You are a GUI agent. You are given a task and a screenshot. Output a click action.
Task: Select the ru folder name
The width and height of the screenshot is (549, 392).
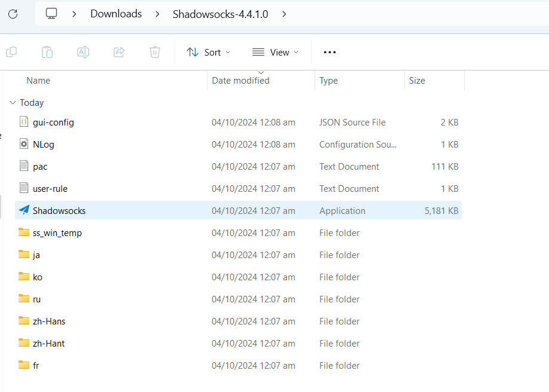[x=36, y=299]
